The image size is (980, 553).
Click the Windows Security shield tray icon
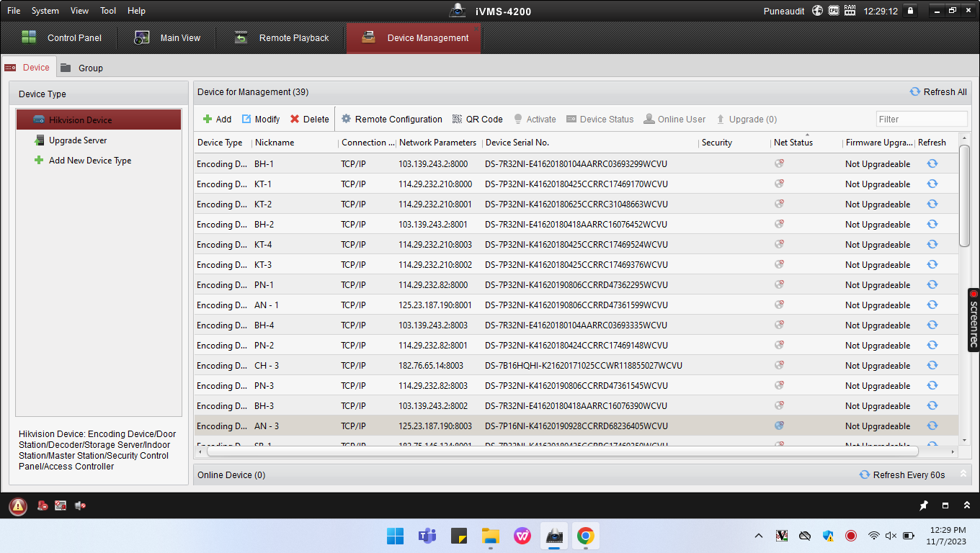[828, 536]
